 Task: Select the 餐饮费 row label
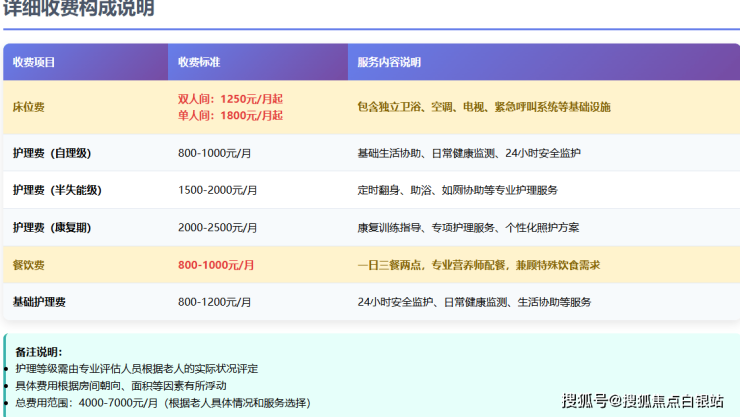pos(29,265)
